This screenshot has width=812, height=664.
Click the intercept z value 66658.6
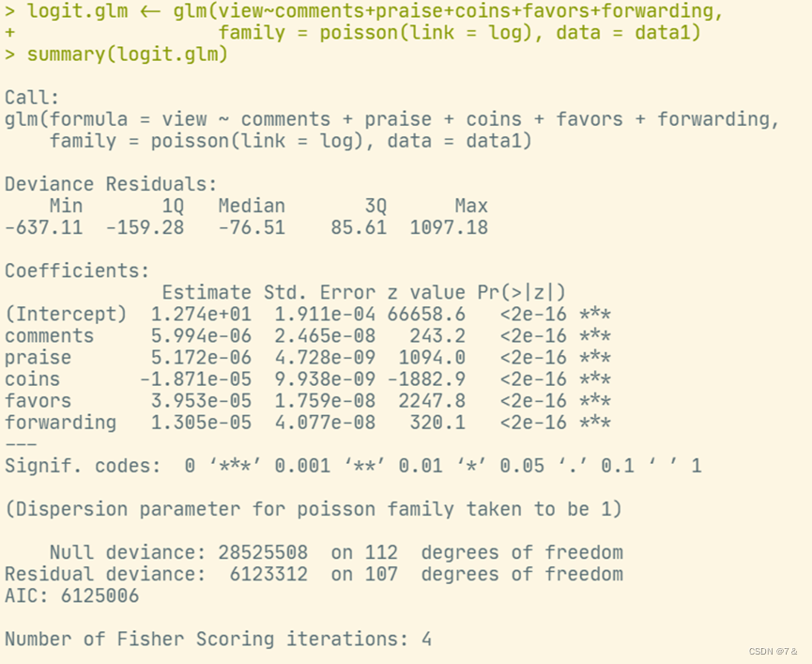point(431,314)
